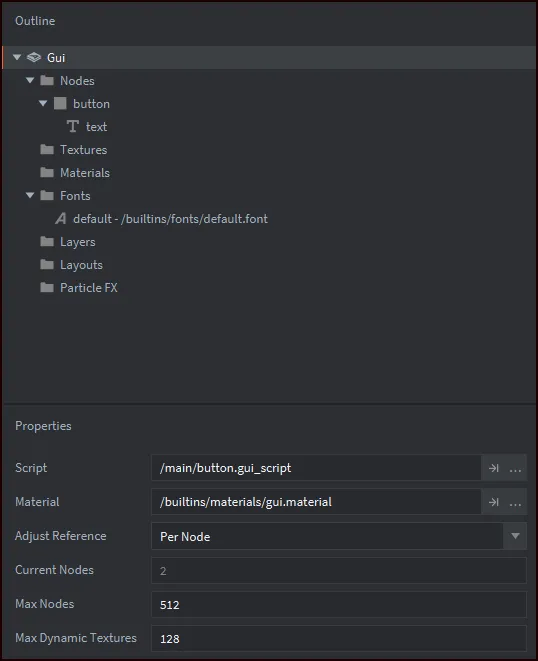
Task: Click the Current Nodes label
Action: tap(54, 570)
